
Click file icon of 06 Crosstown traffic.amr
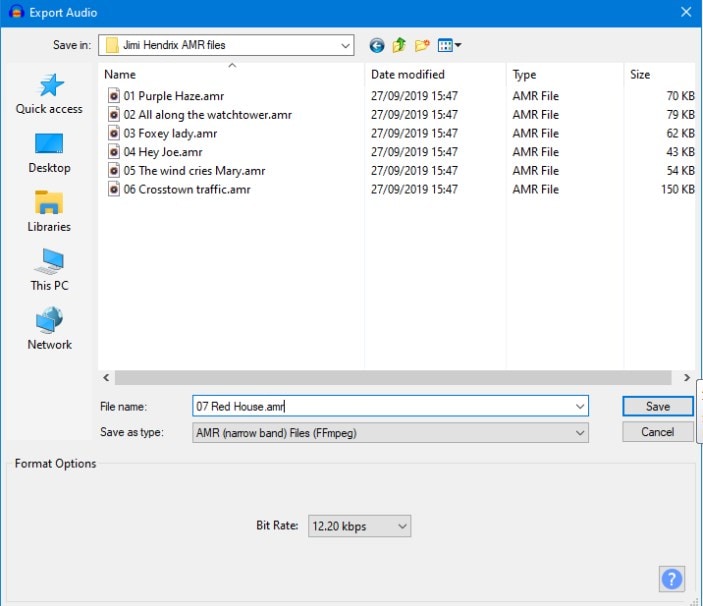tap(114, 189)
